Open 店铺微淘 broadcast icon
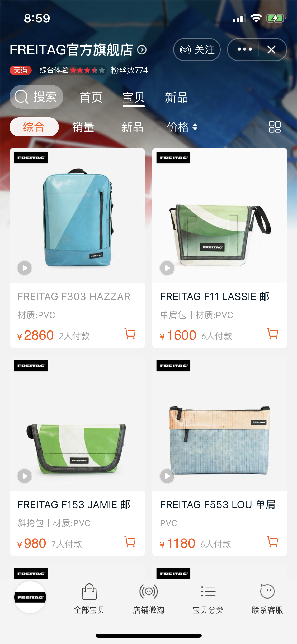 coord(149,592)
